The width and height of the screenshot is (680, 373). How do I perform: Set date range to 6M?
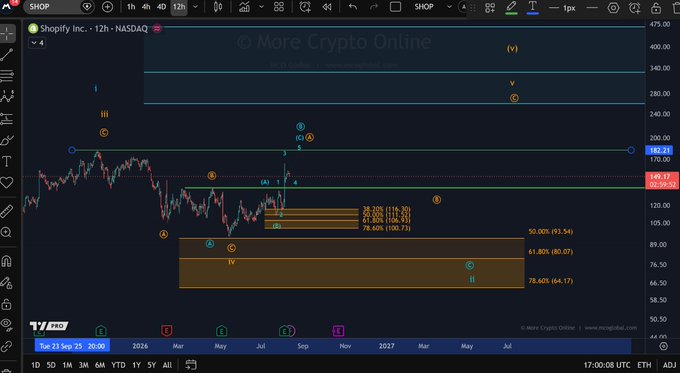click(100, 365)
